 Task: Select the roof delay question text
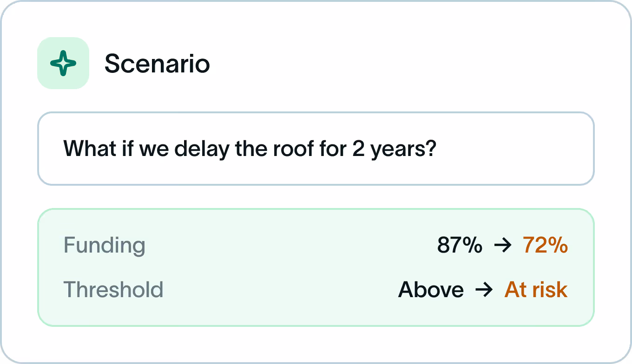pyautogui.click(x=250, y=149)
